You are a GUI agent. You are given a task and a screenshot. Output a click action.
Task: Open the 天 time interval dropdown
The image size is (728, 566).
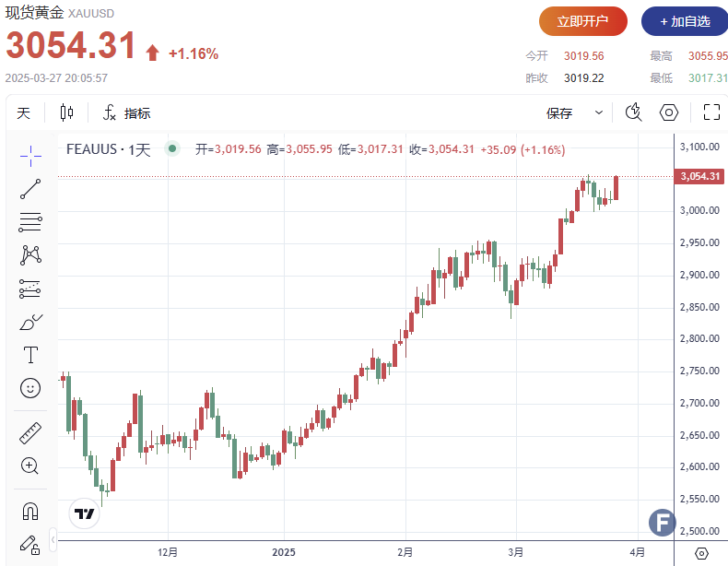[24, 113]
